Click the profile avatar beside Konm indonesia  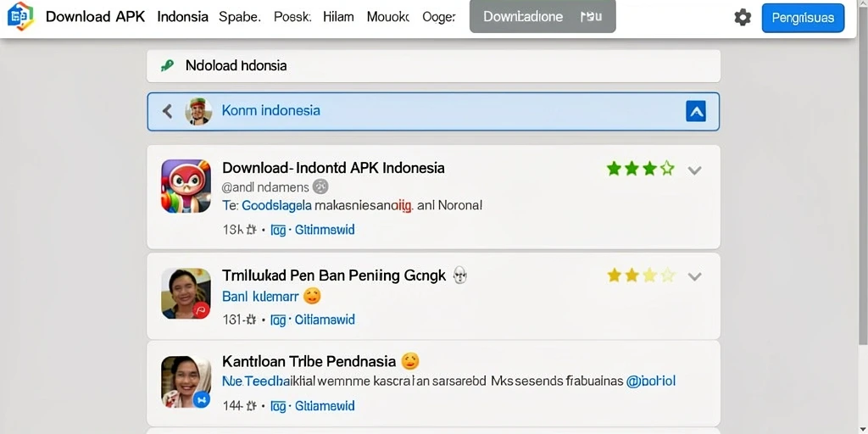coord(198,111)
